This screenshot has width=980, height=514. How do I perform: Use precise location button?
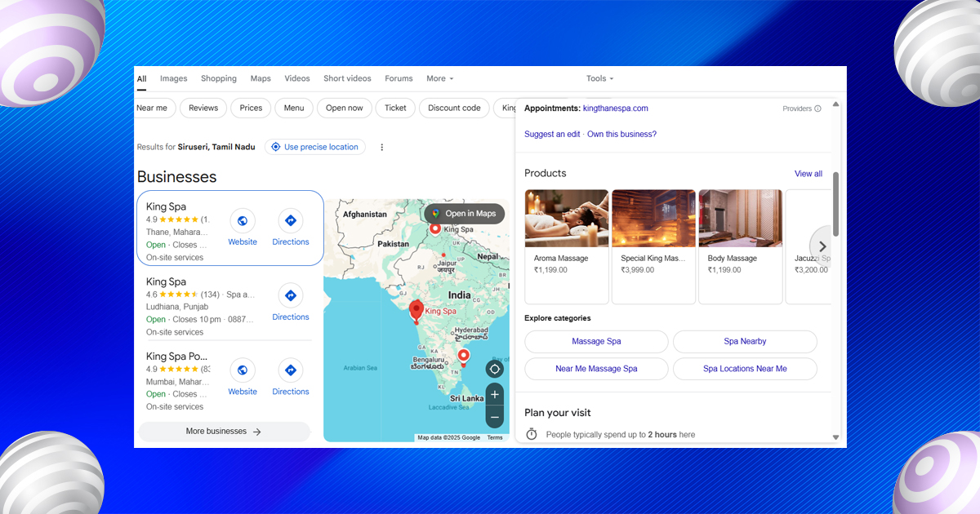click(315, 147)
